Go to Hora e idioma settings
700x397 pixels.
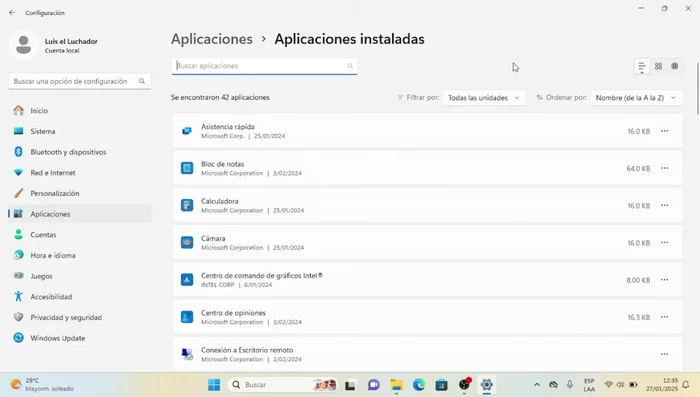point(80,255)
